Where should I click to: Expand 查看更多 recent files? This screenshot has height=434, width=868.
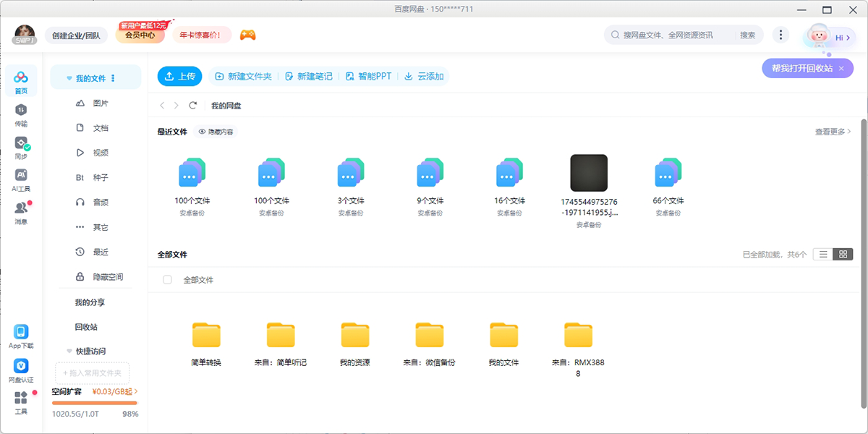point(833,132)
